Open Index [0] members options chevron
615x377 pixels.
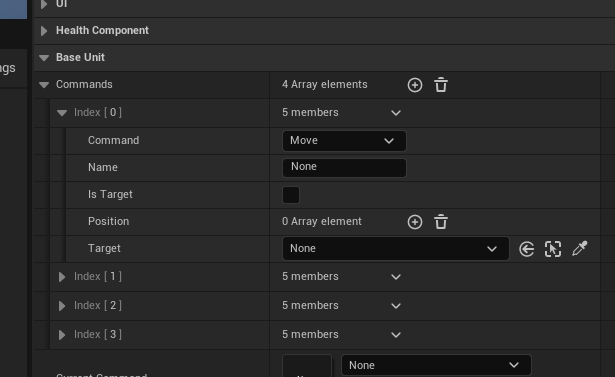coord(396,113)
